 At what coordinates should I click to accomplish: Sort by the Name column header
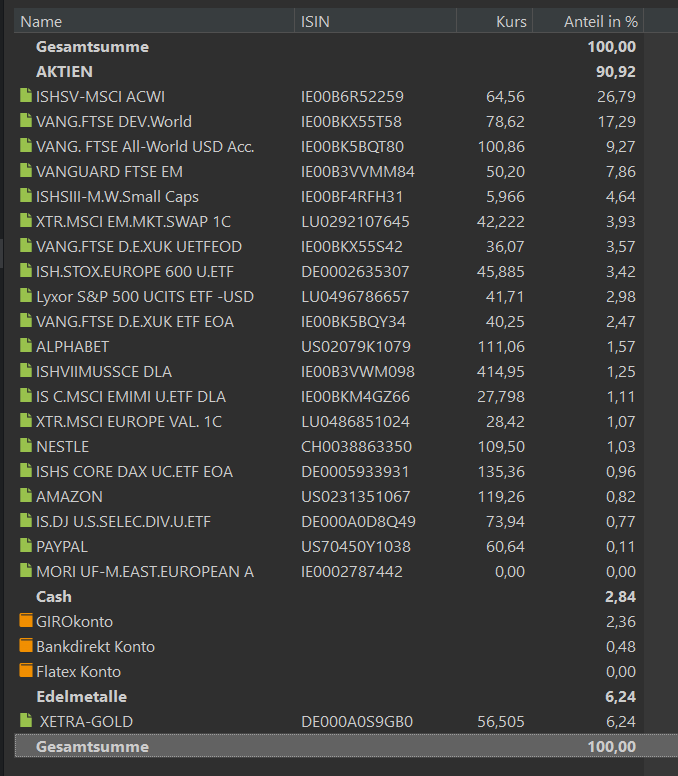pyautogui.click(x=154, y=21)
